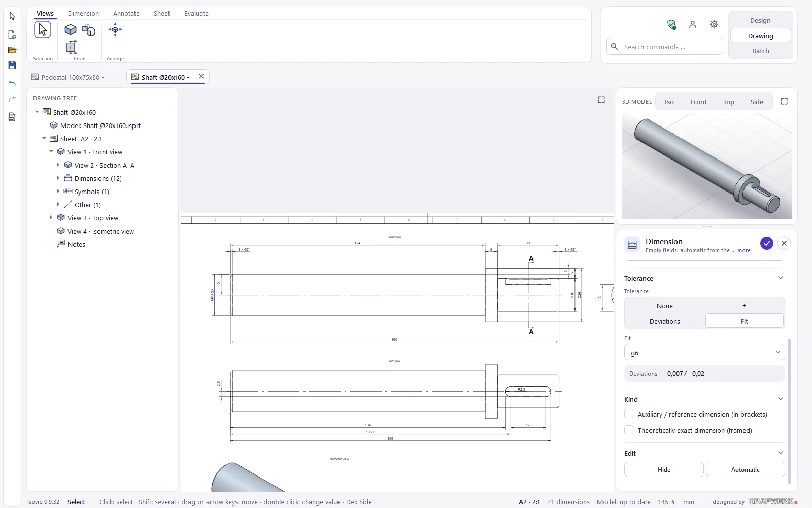Close the Dimension panel with X

(x=784, y=243)
